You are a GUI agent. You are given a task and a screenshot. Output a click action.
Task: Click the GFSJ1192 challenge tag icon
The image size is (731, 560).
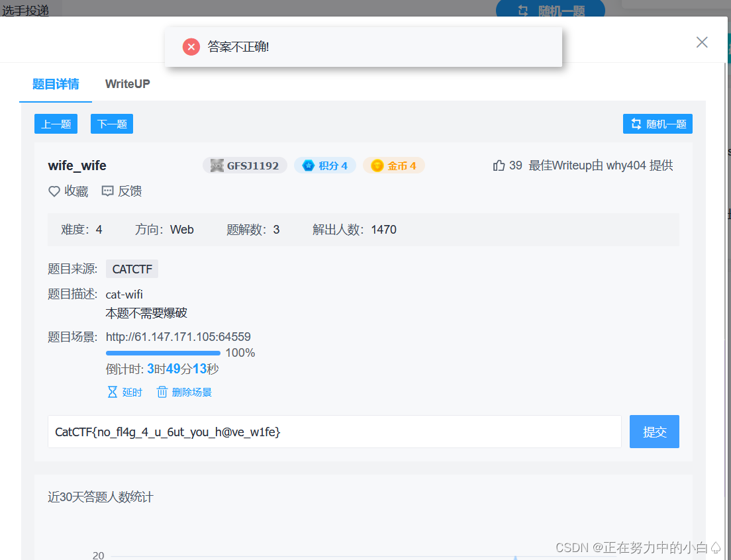coord(217,165)
